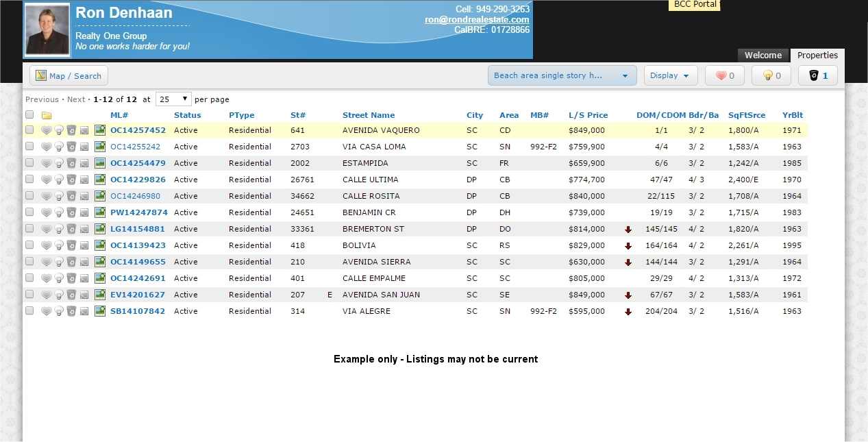Sort listings by YrBlt column header
This screenshot has width=868, height=442.
[793, 115]
